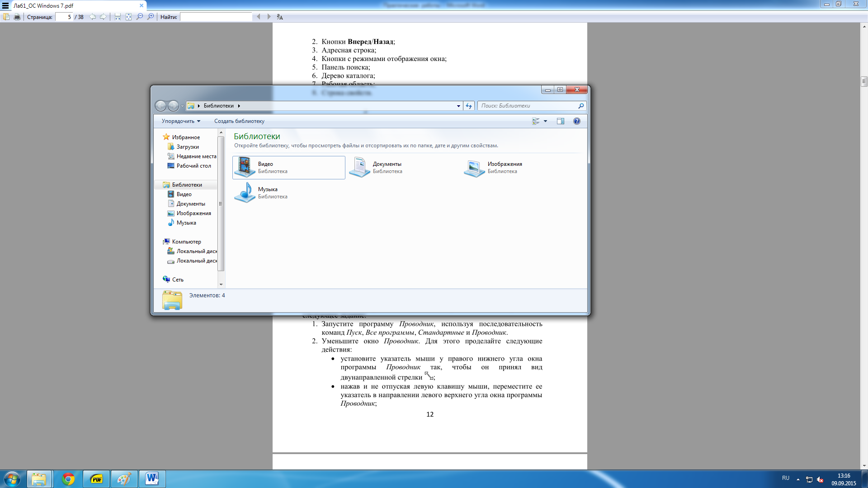Click the zoom in magnifier in PDF toolbar
The height and width of the screenshot is (488, 868).
point(151,17)
